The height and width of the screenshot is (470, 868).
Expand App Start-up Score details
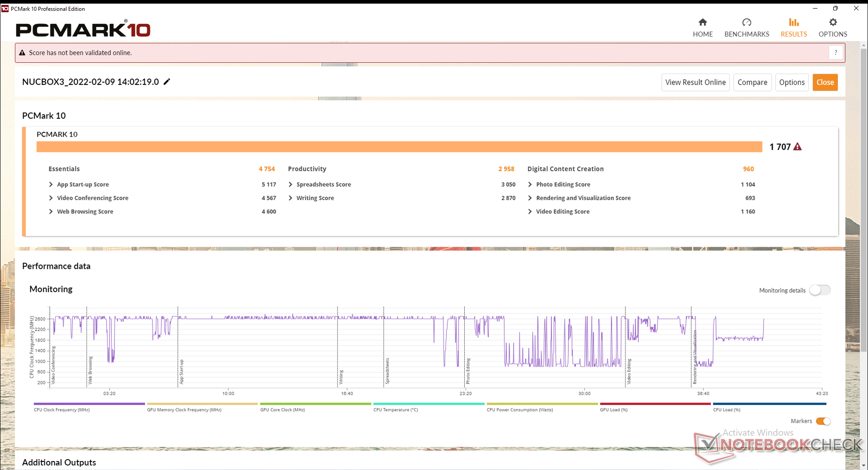pos(51,184)
